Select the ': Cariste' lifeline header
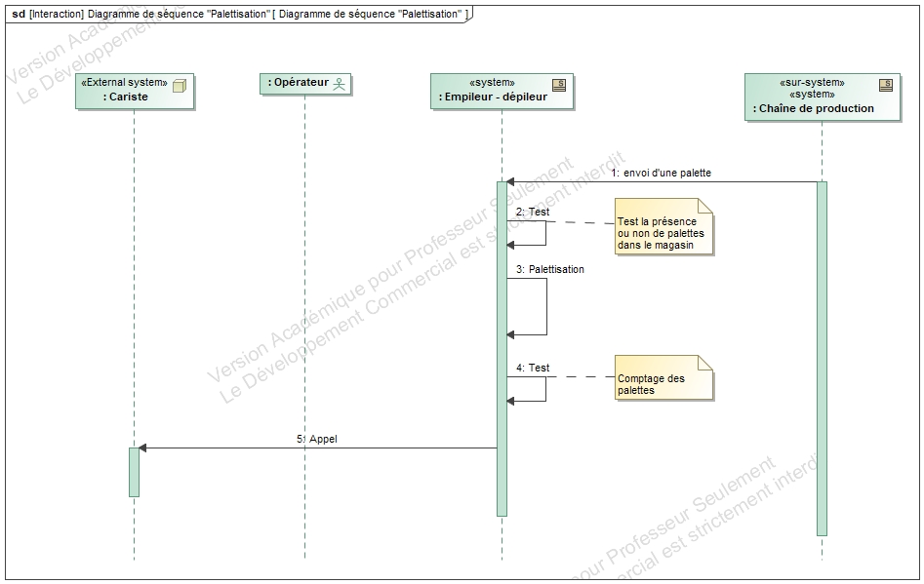Viewport: 924px width, 584px height. tap(135, 92)
